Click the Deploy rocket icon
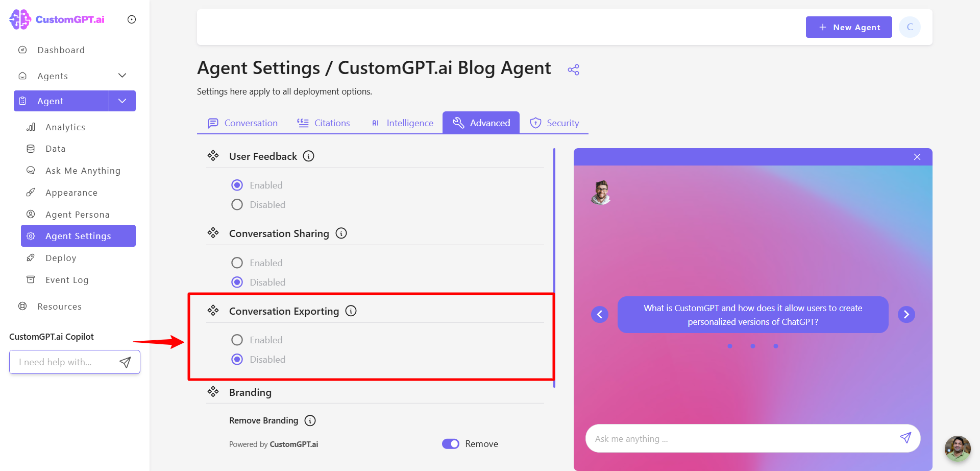 [x=31, y=258]
